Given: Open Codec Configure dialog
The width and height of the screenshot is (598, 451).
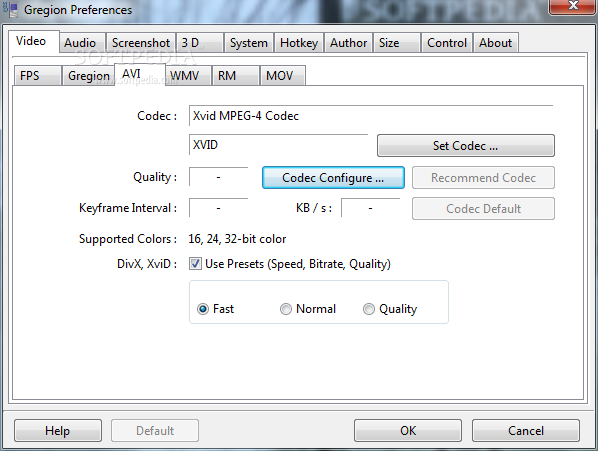Looking at the screenshot, I should [333, 178].
